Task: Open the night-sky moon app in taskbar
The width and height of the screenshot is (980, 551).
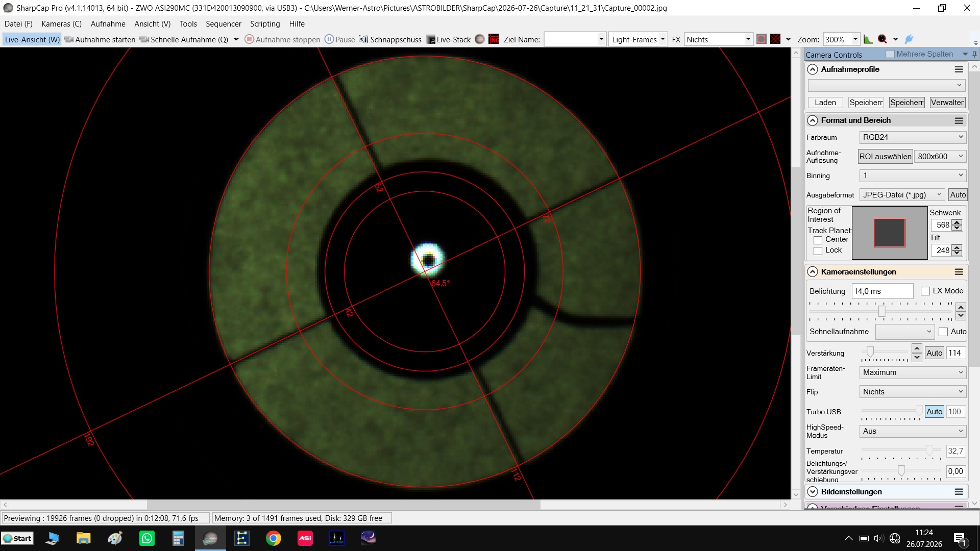Action: (369, 538)
